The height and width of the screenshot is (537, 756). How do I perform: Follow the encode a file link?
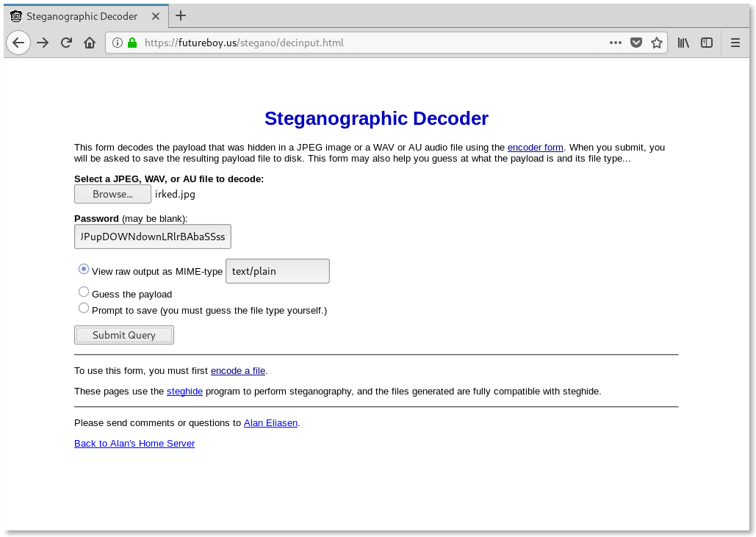pos(238,371)
